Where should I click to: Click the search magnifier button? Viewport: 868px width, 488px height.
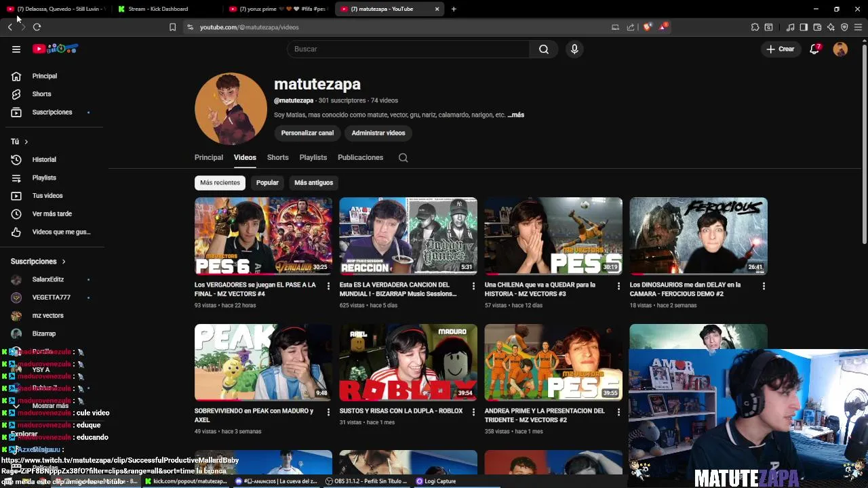click(544, 49)
